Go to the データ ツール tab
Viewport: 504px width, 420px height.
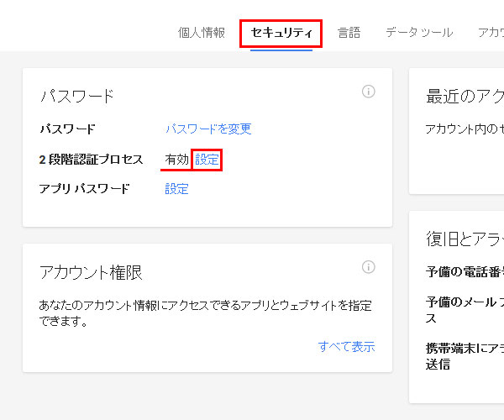[419, 33]
